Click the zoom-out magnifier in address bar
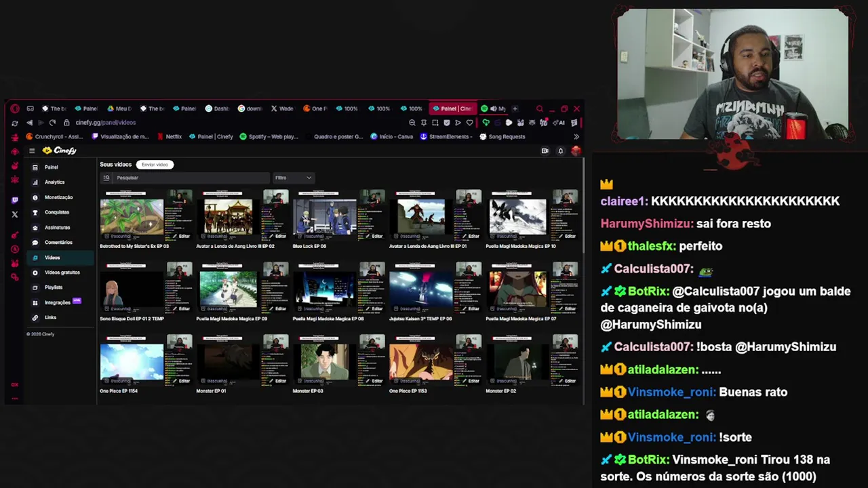The width and height of the screenshot is (868, 488). (412, 123)
